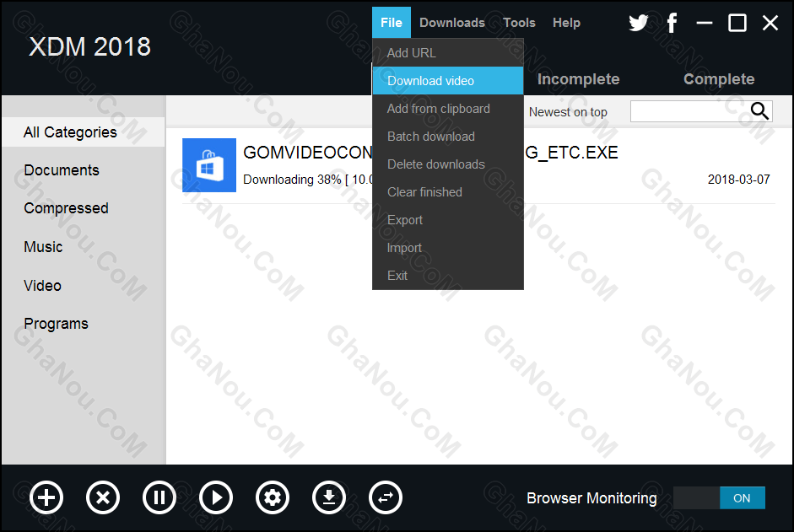Open the Help menu

pyautogui.click(x=566, y=23)
